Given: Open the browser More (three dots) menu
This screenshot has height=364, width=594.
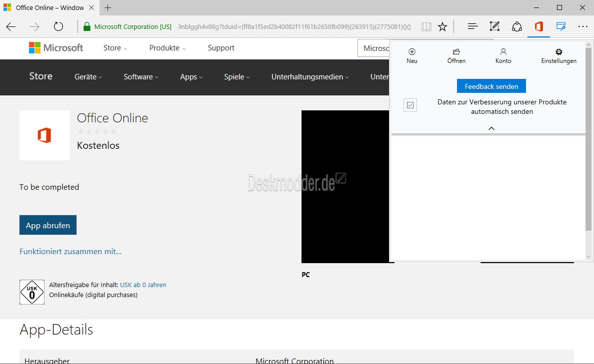Looking at the screenshot, I should 582,26.
